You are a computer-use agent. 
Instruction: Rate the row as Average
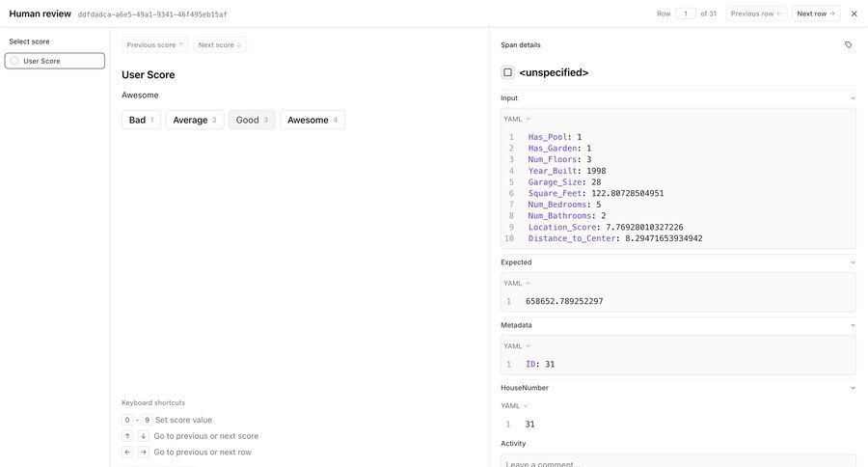(x=194, y=120)
